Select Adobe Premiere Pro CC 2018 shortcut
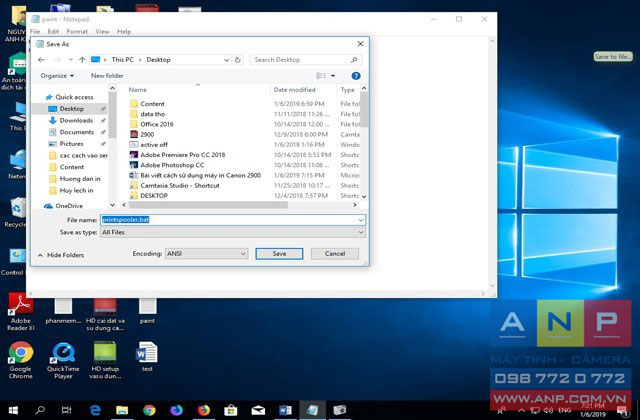 pyautogui.click(x=182, y=155)
